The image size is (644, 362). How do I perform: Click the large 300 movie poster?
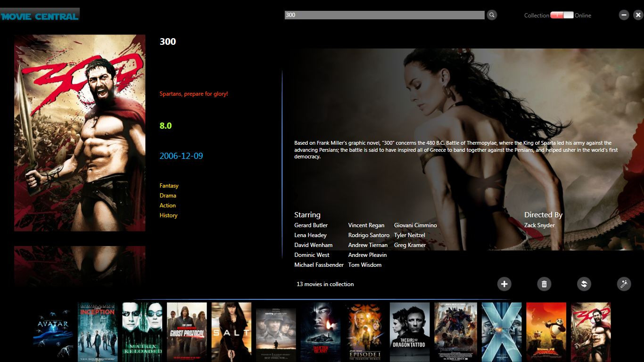pos(80,133)
